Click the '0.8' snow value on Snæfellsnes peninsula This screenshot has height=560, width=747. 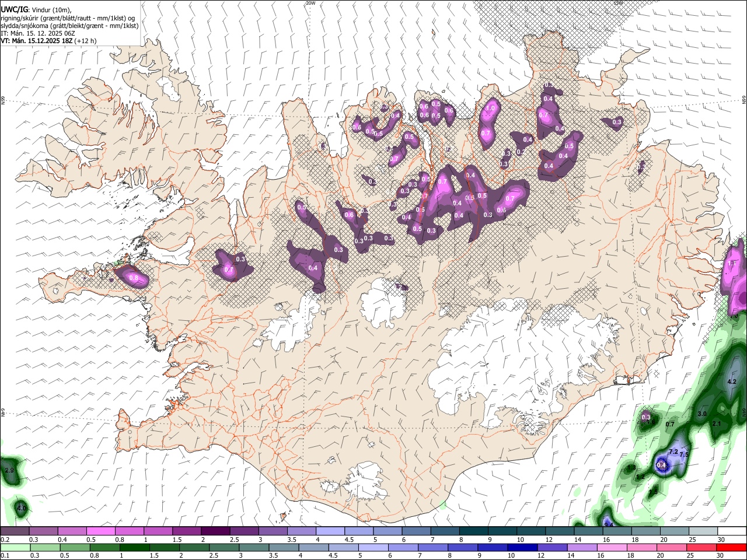(x=134, y=278)
